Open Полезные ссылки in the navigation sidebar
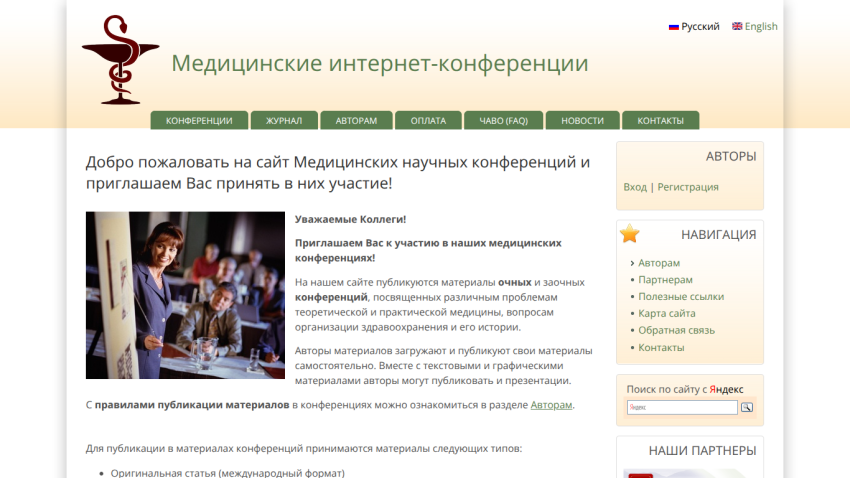 coord(681,296)
